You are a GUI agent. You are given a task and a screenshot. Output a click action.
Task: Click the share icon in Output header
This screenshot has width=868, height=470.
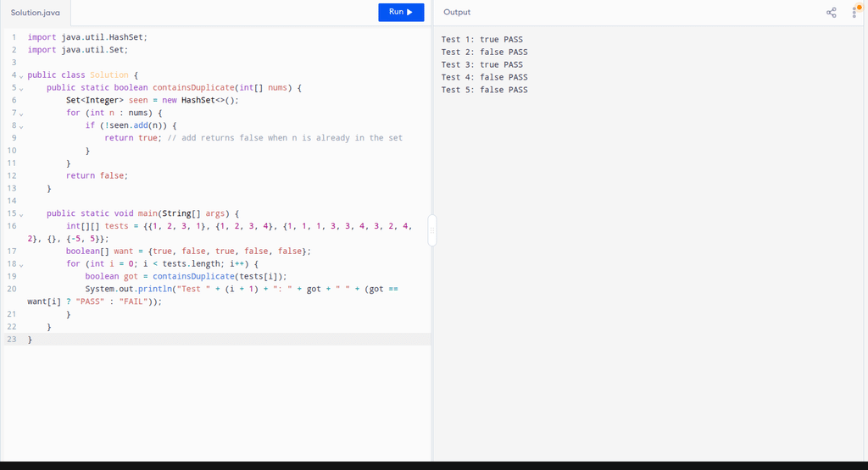tap(831, 13)
